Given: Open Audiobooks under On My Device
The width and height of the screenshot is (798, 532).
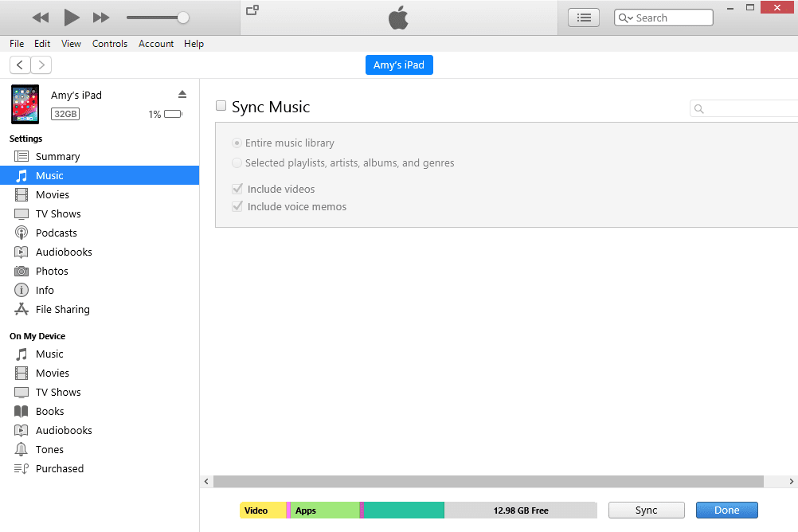Looking at the screenshot, I should 100,430.
